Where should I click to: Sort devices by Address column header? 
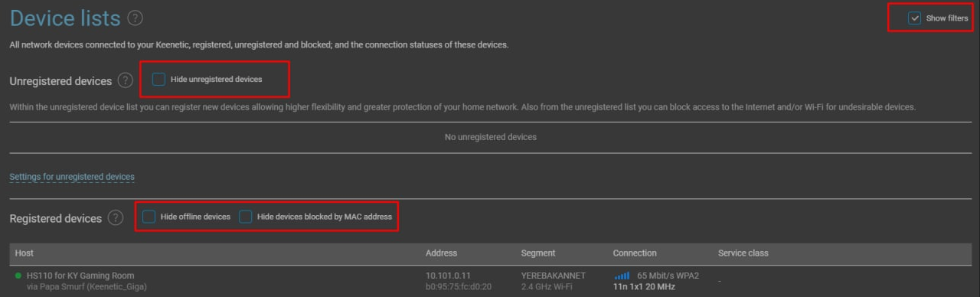click(x=441, y=253)
